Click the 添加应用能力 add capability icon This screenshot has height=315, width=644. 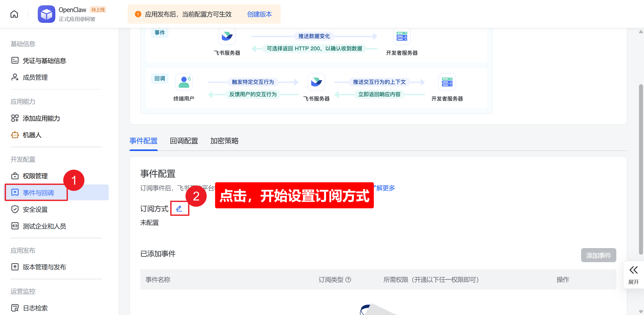coord(15,118)
